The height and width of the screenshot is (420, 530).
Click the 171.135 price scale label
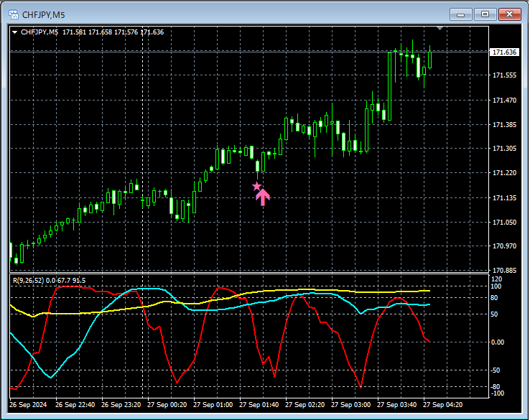[505, 197]
